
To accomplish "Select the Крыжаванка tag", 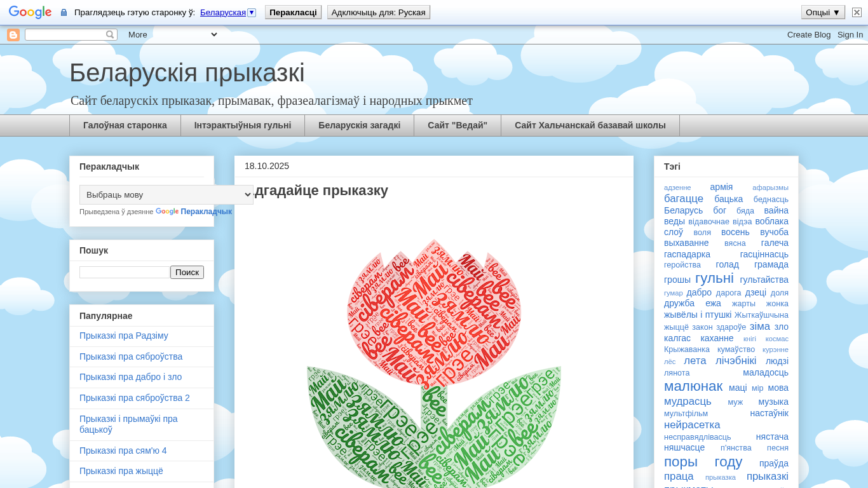I will tap(687, 349).
